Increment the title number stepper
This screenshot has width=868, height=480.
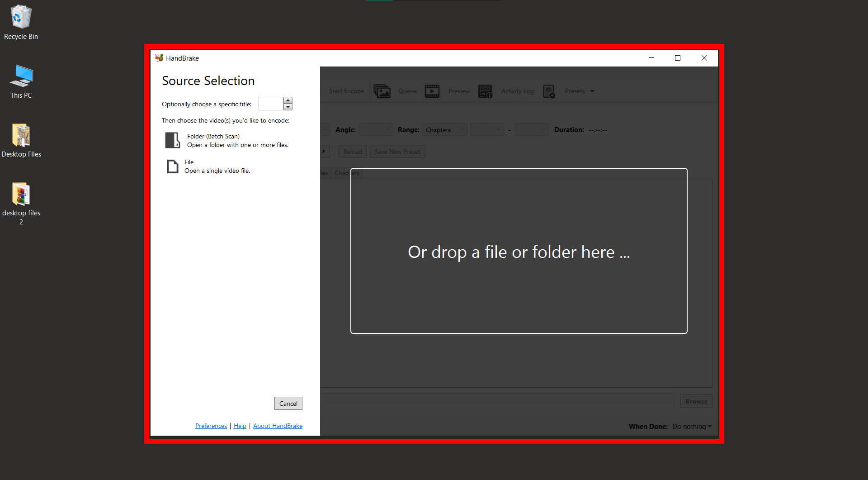click(x=288, y=101)
